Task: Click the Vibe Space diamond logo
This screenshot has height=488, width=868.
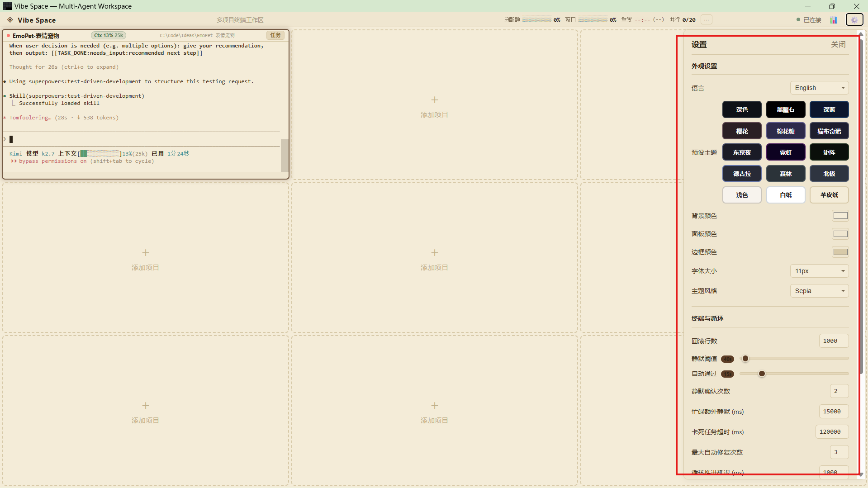Action: coord(10,20)
